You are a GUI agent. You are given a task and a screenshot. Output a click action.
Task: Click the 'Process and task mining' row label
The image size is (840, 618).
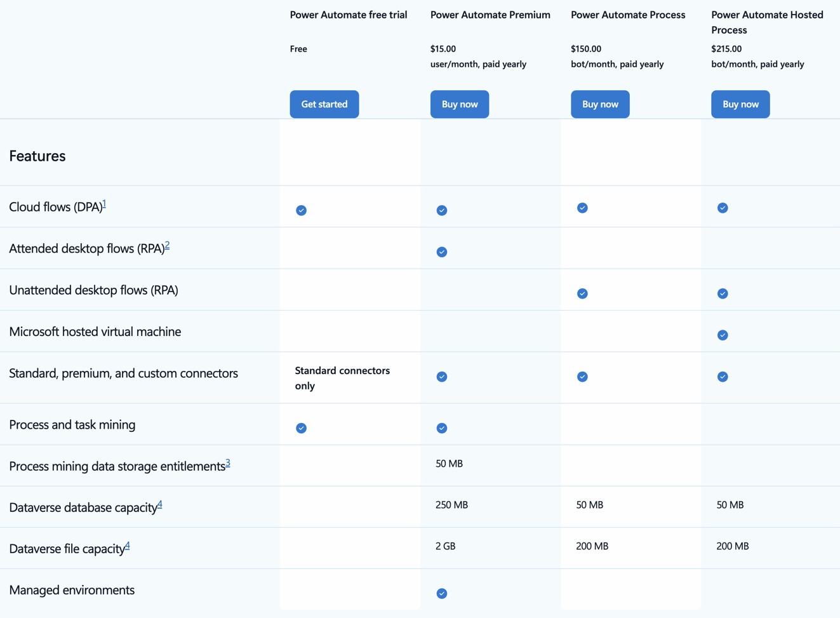[x=72, y=425]
